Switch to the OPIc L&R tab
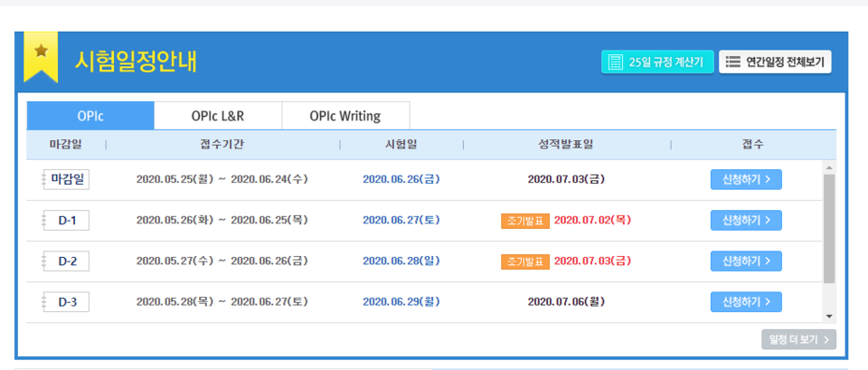The width and height of the screenshot is (868, 370). coord(218,117)
